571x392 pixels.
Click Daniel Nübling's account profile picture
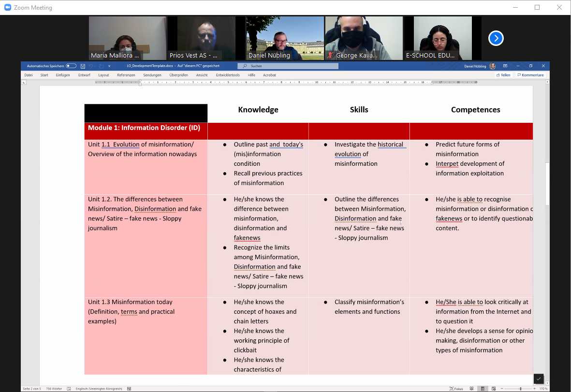(493, 66)
